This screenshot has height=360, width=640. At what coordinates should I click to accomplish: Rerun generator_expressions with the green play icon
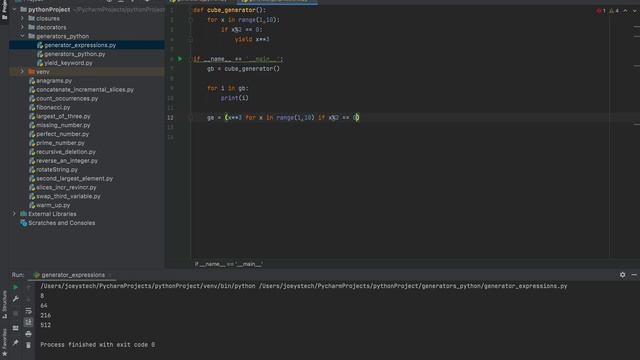coord(16,287)
